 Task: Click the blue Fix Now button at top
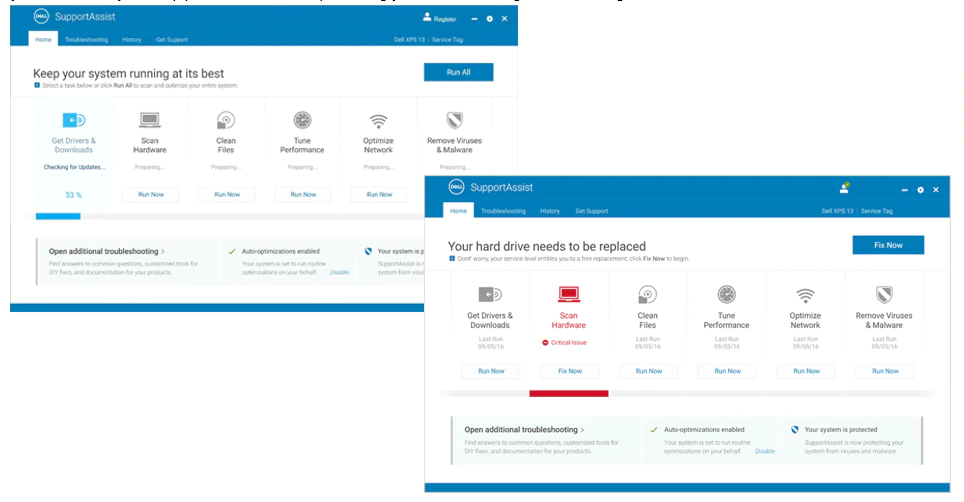[x=888, y=245]
